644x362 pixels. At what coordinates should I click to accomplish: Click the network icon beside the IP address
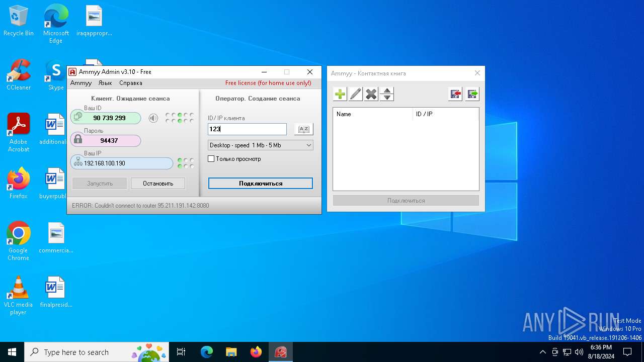pyautogui.click(x=78, y=162)
